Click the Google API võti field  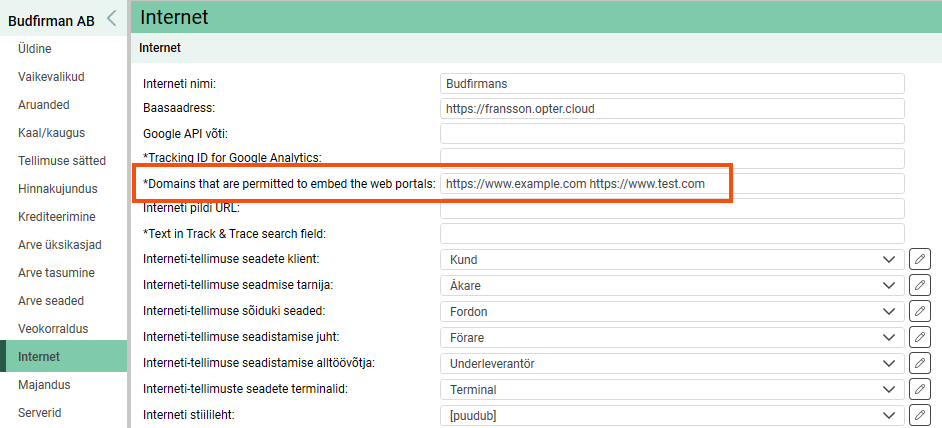[x=672, y=133]
